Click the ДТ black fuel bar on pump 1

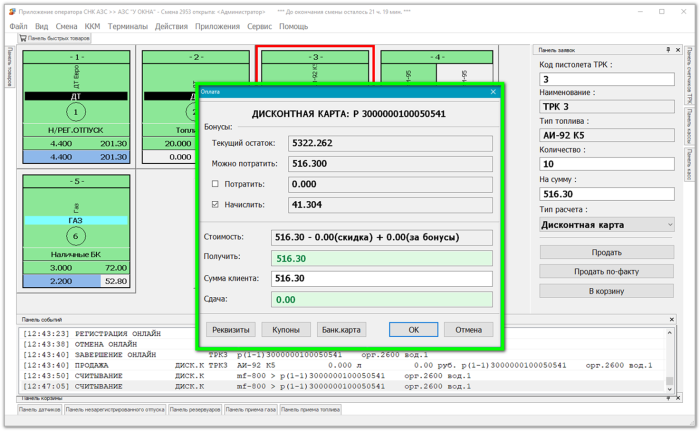76,96
